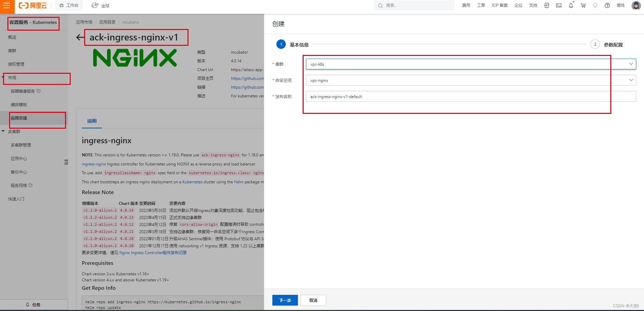The width and height of the screenshot is (644, 311).
Task: Open 服务网格 external link
Action: (22, 186)
